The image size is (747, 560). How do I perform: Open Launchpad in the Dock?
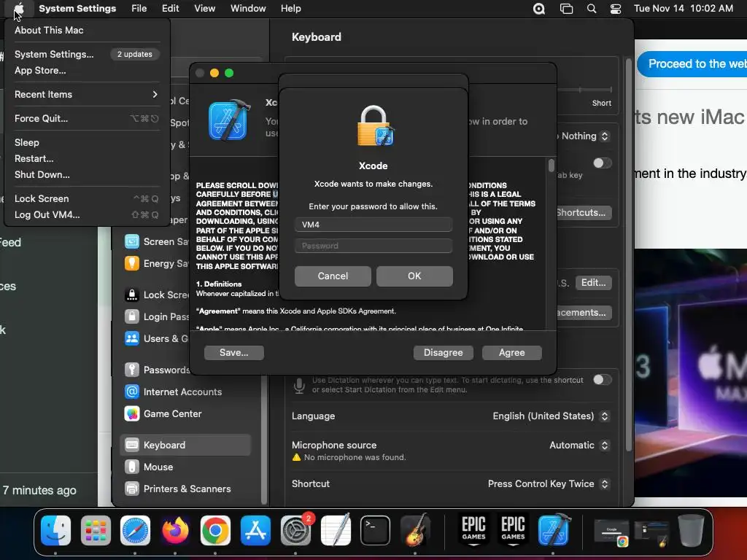coord(96,530)
